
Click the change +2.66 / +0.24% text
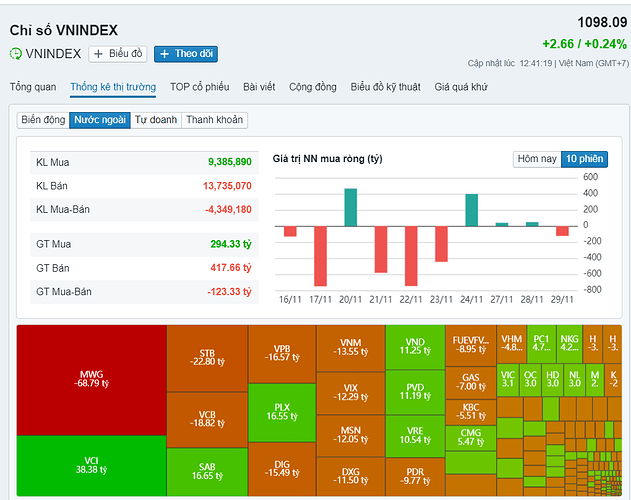[x=584, y=44]
